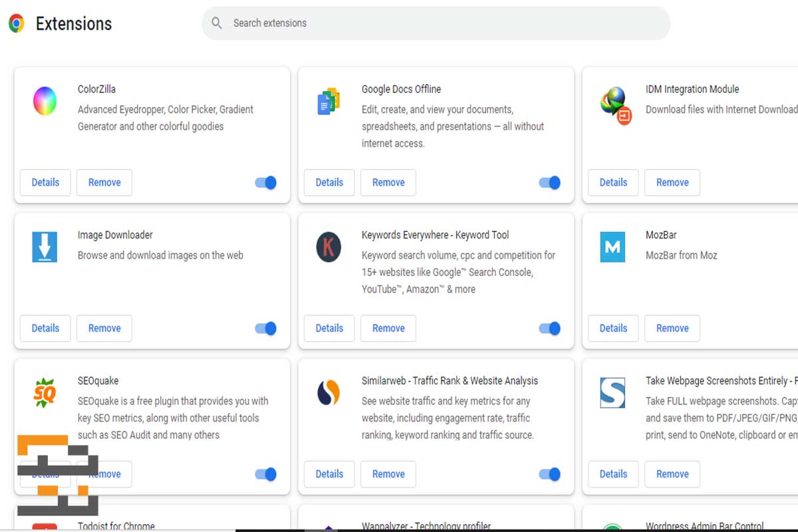This screenshot has height=532, width=798.
Task: Remove the MozBar extension
Action: click(672, 329)
